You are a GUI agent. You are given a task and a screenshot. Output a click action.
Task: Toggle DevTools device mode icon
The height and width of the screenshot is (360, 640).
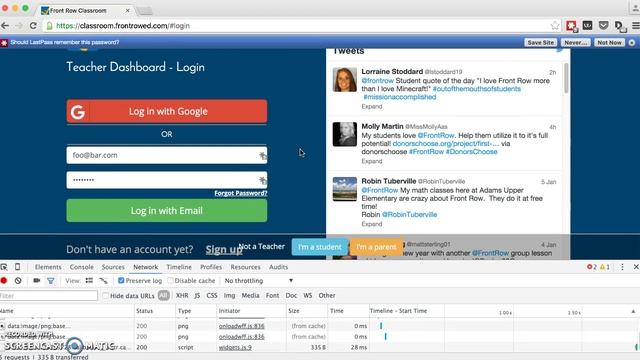(x=18, y=267)
